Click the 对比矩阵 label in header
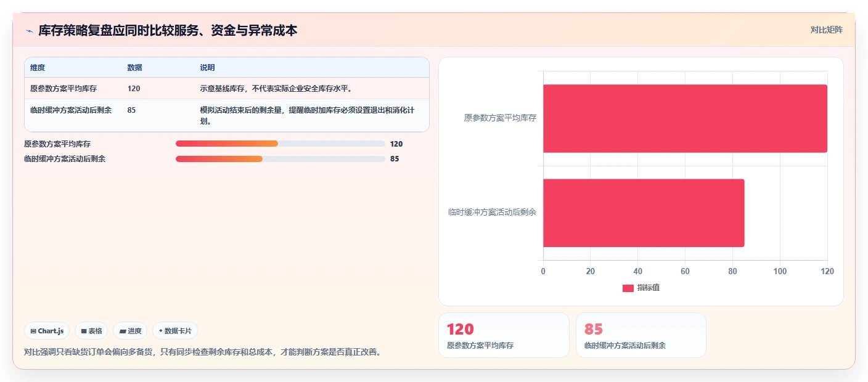Screen dimensions: 868x382 (826, 30)
